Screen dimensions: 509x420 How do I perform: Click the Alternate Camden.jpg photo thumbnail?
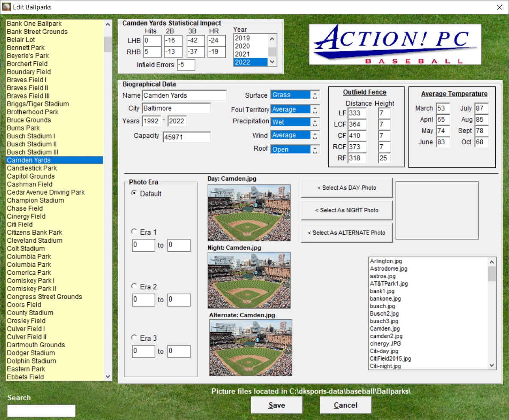pyautogui.click(x=251, y=347)
